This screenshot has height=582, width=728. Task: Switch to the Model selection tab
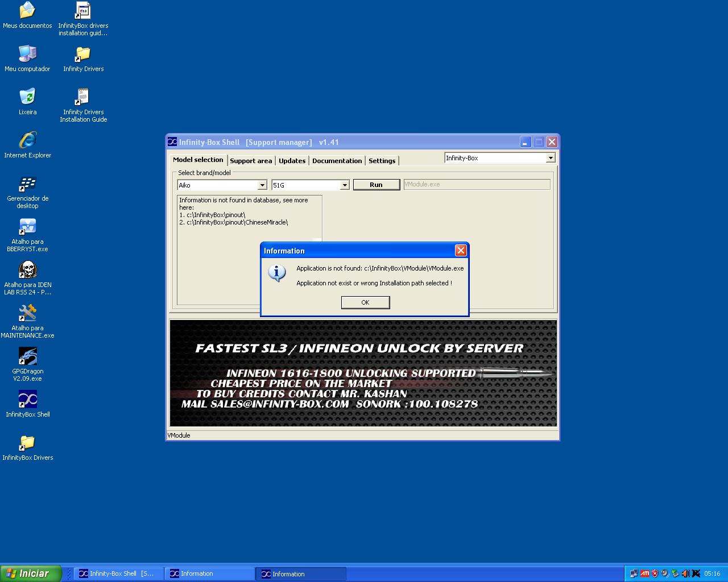tap(198, 160)
